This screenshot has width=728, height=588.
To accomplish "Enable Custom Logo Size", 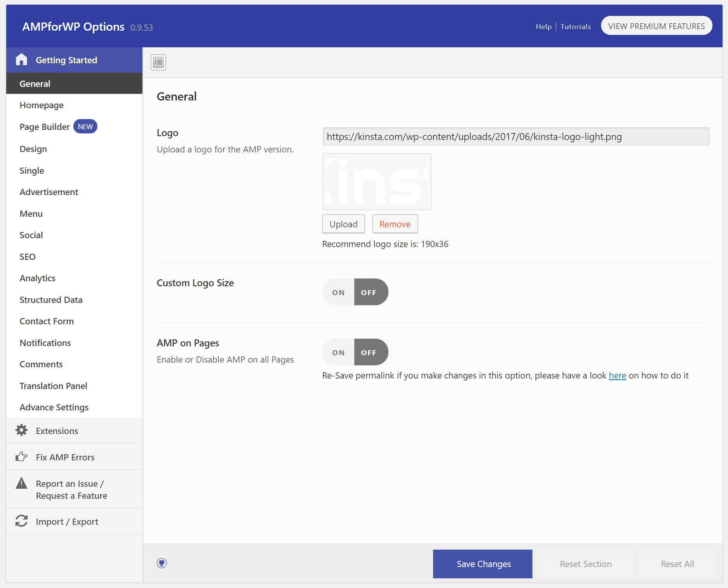I will (338, 292).
